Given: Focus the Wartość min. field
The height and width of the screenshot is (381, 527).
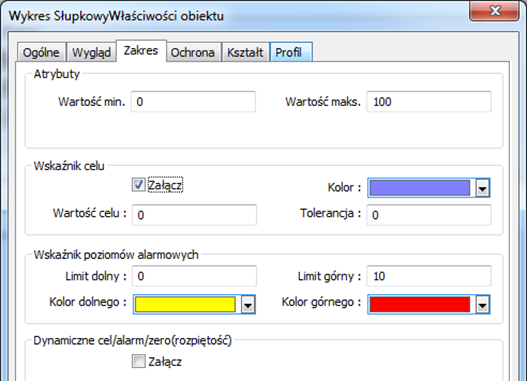Looking at the screenshot, I should (193, 101).
